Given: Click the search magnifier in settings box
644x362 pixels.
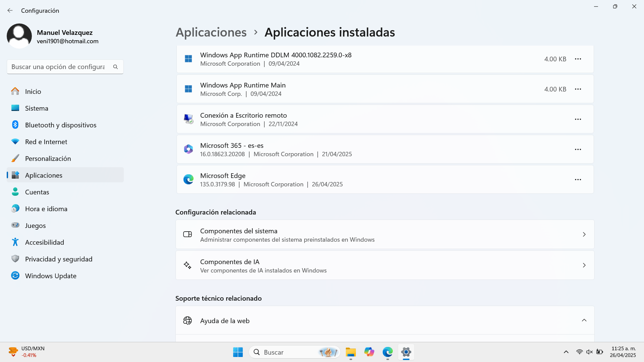Looking at the screenshot, I should point(115,67).
